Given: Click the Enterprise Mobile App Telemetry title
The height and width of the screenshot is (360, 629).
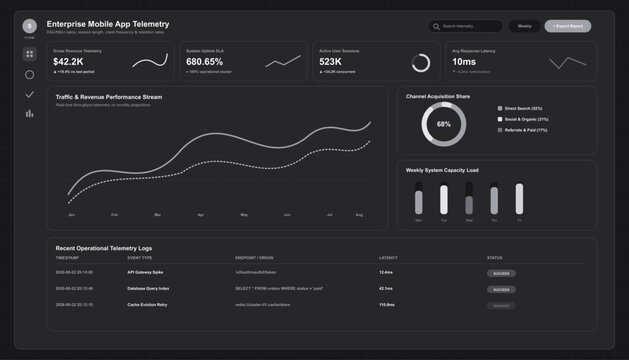Looking at the screenshot, I should pyautogui.click(x=108, y=24).
